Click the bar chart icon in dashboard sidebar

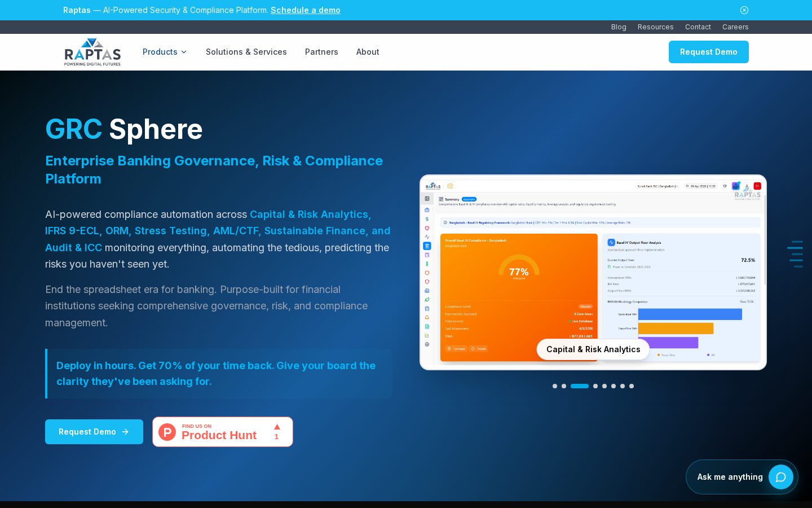(427, 335)
